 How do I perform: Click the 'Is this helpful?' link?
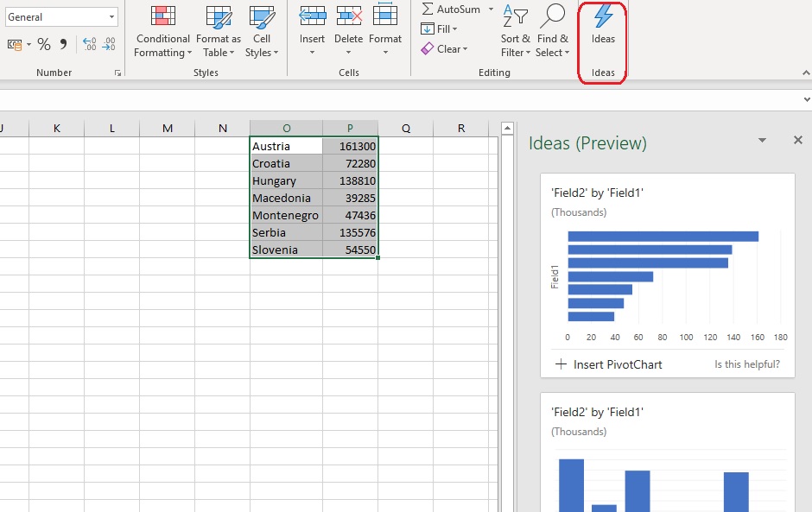coord(747,364)
